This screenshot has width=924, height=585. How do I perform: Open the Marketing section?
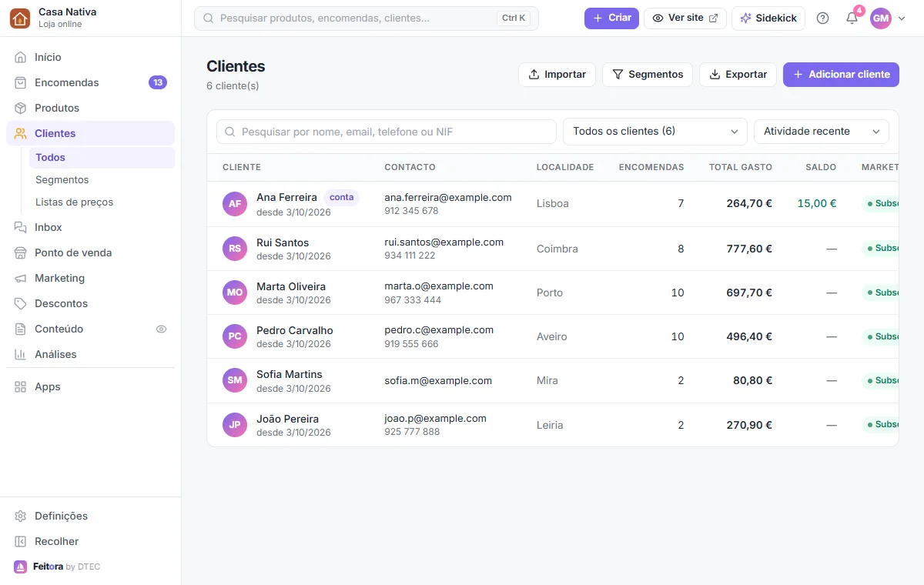91,278
